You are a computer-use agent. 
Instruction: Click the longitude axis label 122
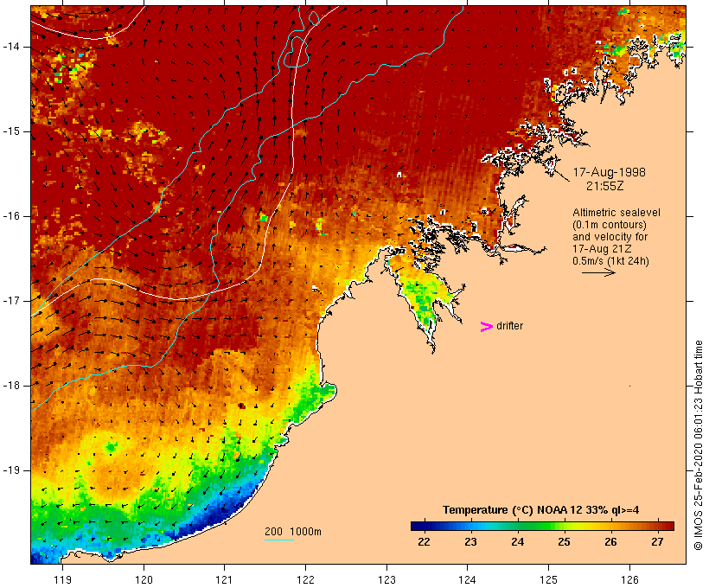(305, 579)
